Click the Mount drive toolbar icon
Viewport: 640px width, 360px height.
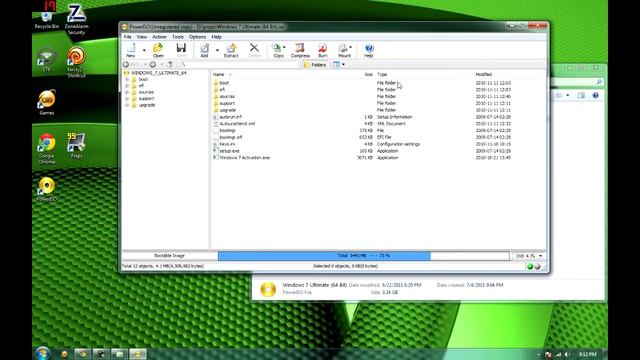[343, 48]
